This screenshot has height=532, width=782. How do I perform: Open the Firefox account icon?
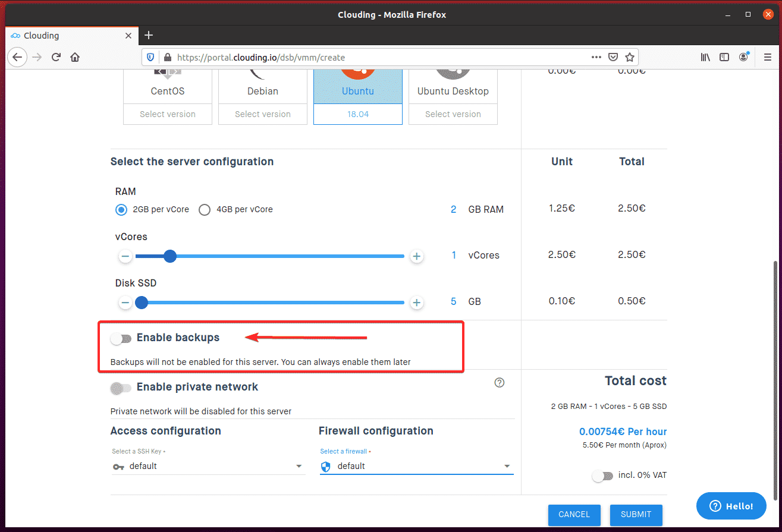(x=743, y=58)
